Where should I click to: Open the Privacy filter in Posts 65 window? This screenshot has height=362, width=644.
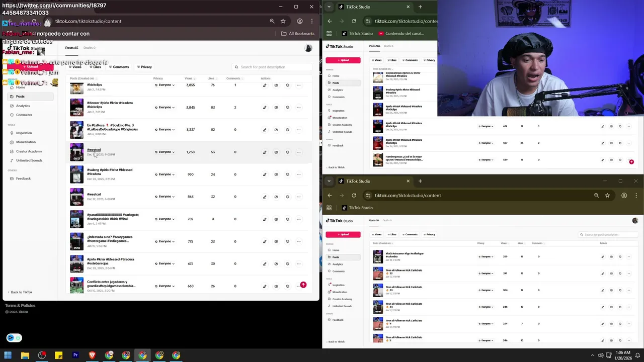[x=144, y=67]
